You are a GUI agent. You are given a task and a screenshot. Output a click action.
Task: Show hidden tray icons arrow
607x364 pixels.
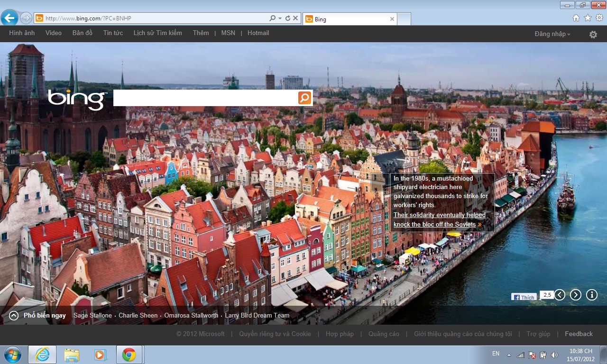pyautogui.click(x=509, y=355)
